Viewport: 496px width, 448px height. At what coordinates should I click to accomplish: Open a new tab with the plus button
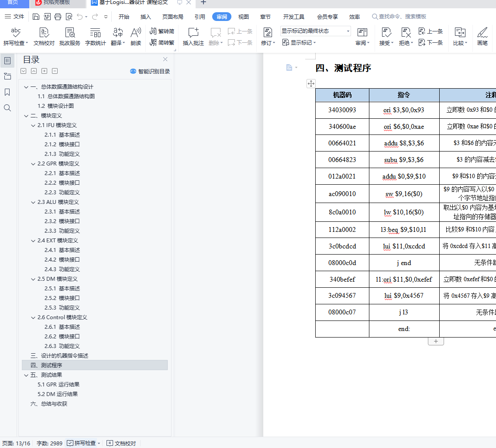(x=203, y=3)
